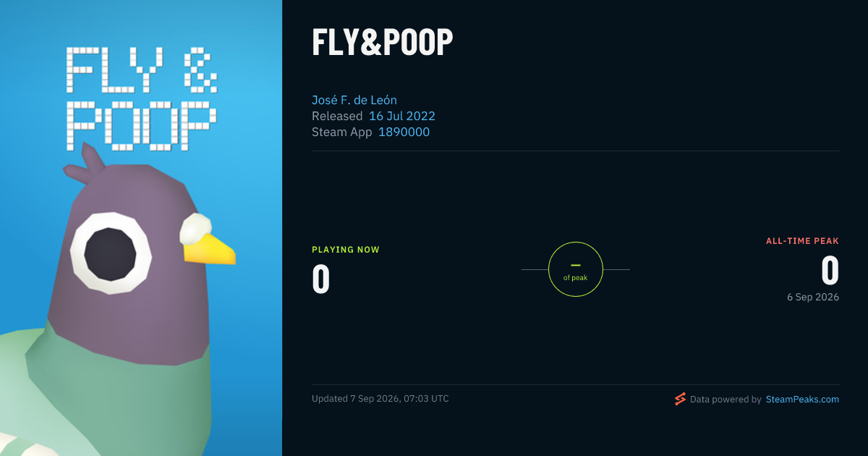Click the Playing Now count of 0

(321, 279)
